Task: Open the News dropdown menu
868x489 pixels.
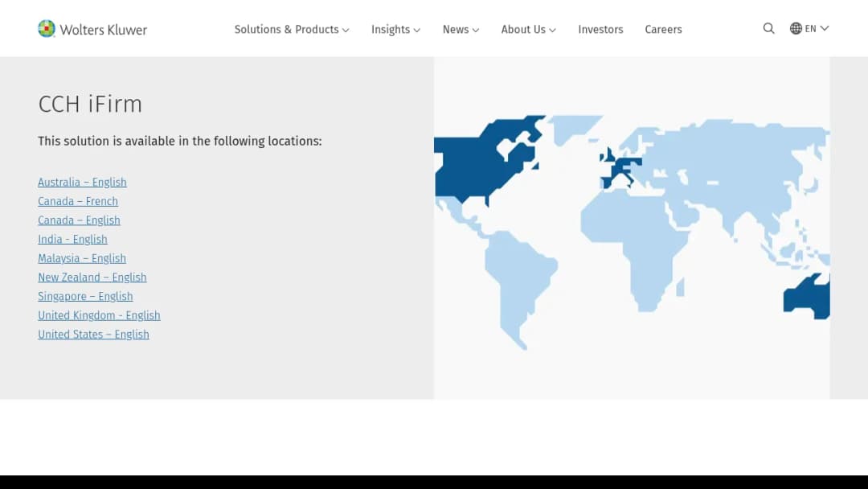Action: [461, 29]
